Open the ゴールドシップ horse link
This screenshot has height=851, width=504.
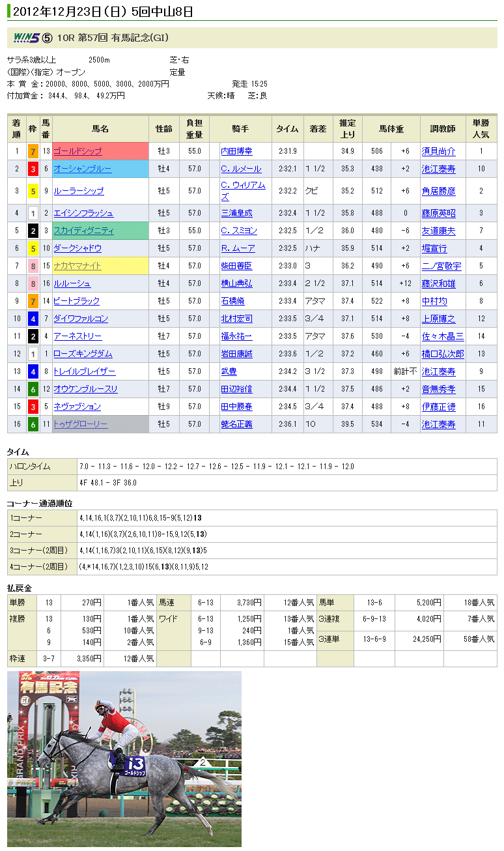(x=78, y=151)
